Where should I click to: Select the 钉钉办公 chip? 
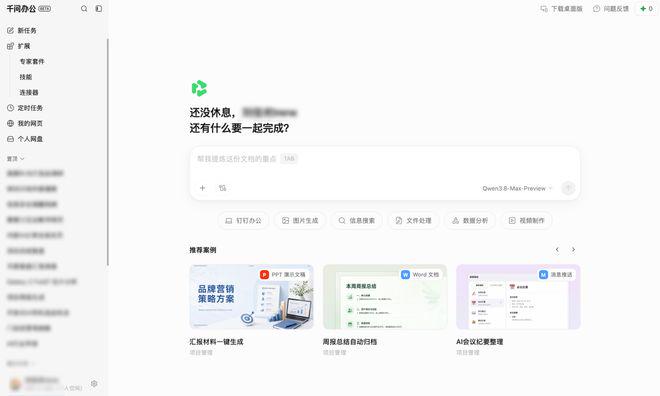coord(243,221)
